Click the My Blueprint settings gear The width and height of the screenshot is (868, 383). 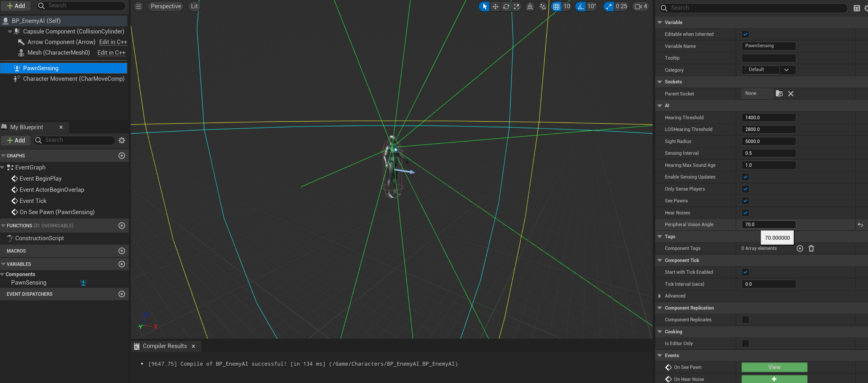pos(122,140)
